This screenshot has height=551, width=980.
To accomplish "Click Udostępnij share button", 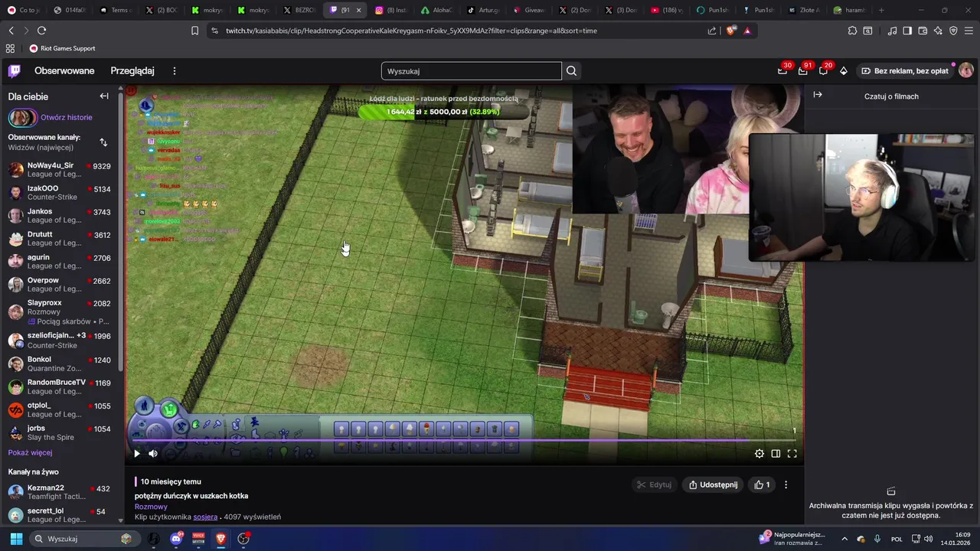I will tap(713, 484).
